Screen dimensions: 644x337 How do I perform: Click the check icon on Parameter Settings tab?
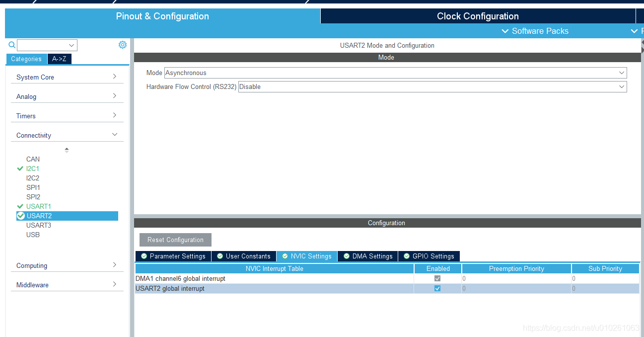click(144, 256)
